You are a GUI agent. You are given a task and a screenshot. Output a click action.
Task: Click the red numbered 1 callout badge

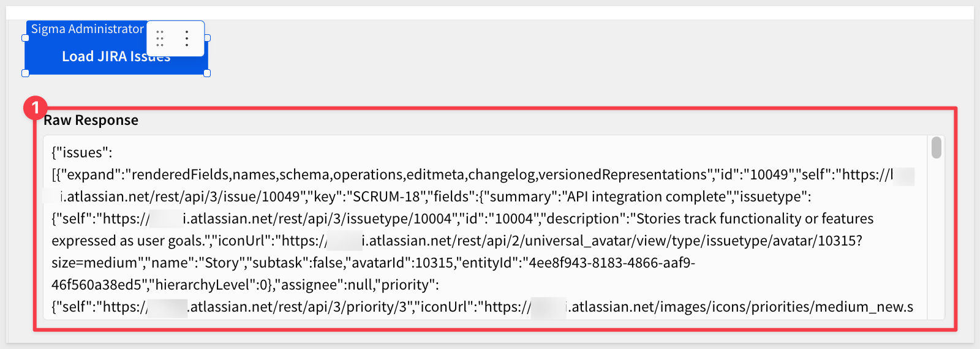35,108
